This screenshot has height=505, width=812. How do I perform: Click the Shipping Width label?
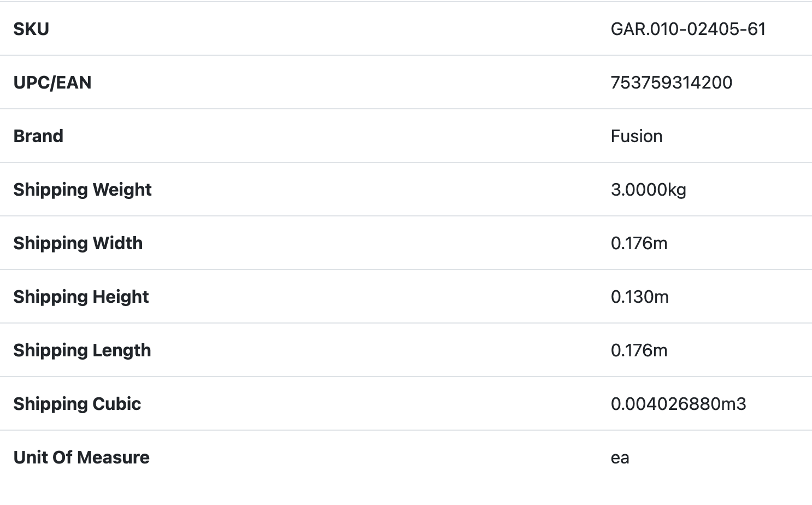78,243
